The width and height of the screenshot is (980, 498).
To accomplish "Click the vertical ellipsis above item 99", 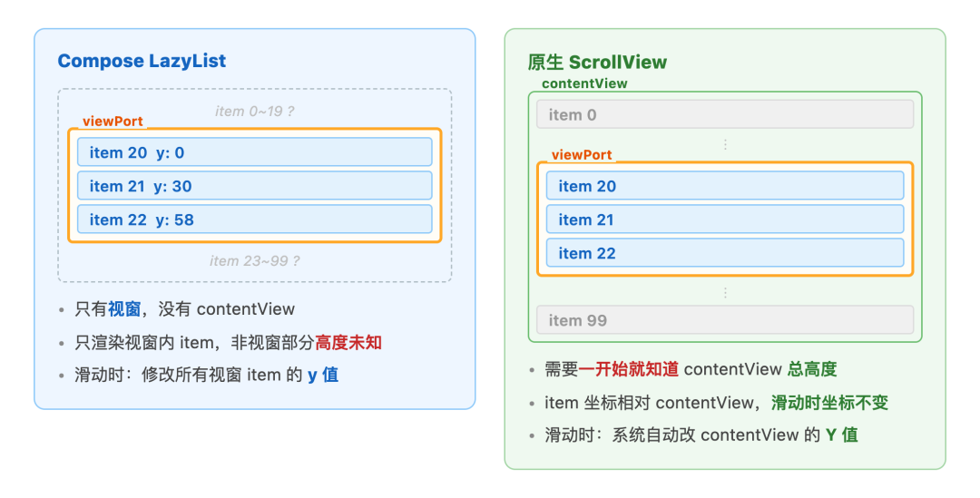I will (725, 292).
